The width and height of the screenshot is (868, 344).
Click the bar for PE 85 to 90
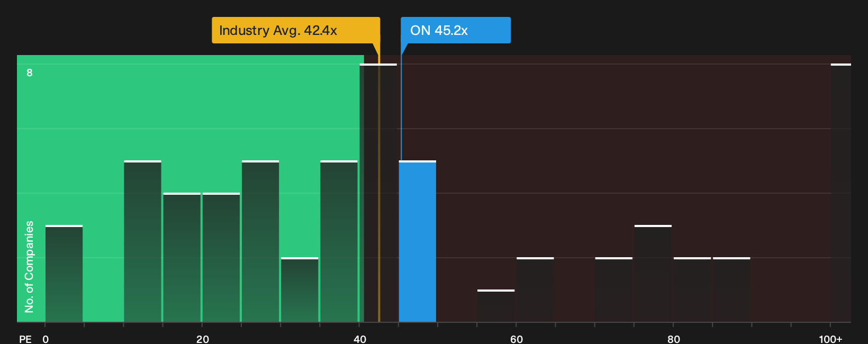pyautogui.click(x=731, y=289)
